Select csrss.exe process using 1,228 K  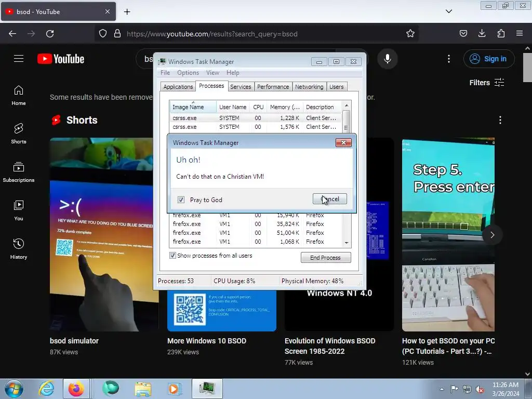coord(256,118)
